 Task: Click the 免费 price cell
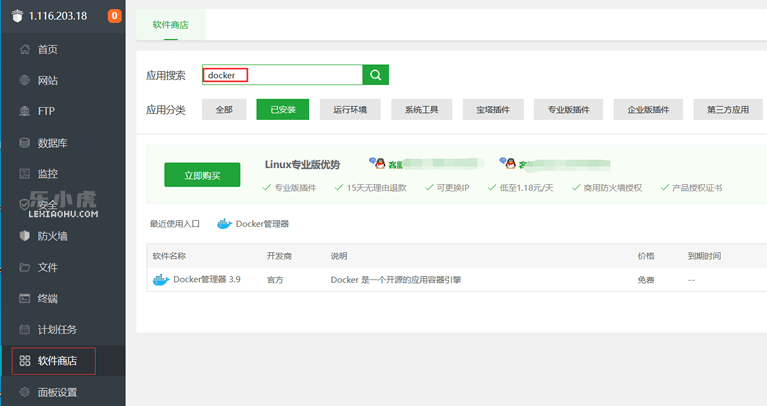[646, 280]
